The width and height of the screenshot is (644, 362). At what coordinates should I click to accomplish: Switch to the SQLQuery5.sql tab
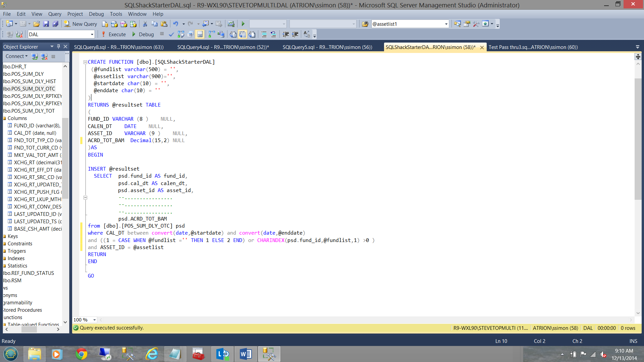pyautogui.click(x=327, y=47)
